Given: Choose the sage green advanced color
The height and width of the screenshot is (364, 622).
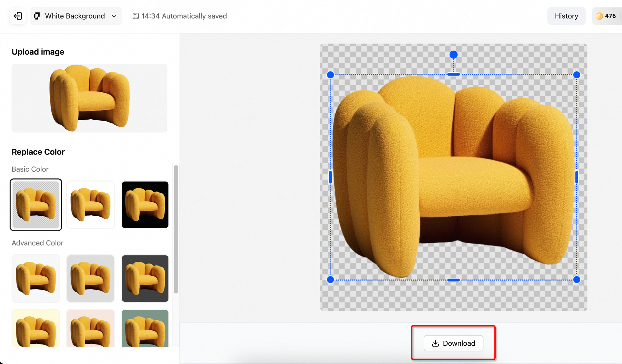Looking at the screenshot, I should tap(145, 328).
